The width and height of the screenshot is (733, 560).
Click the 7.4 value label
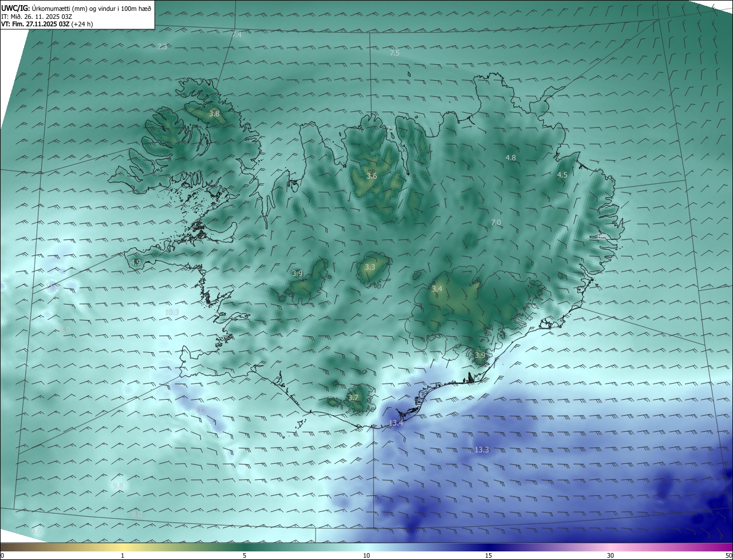pos(237,35)
